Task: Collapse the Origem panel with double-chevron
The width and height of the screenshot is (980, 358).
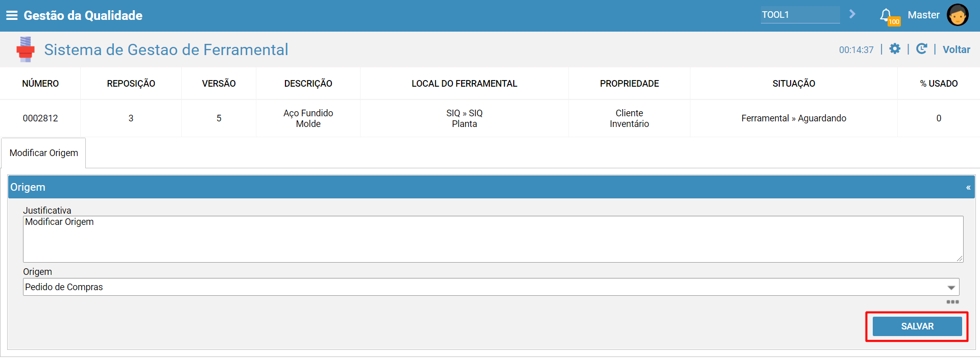Action: [x=968, y=188]
